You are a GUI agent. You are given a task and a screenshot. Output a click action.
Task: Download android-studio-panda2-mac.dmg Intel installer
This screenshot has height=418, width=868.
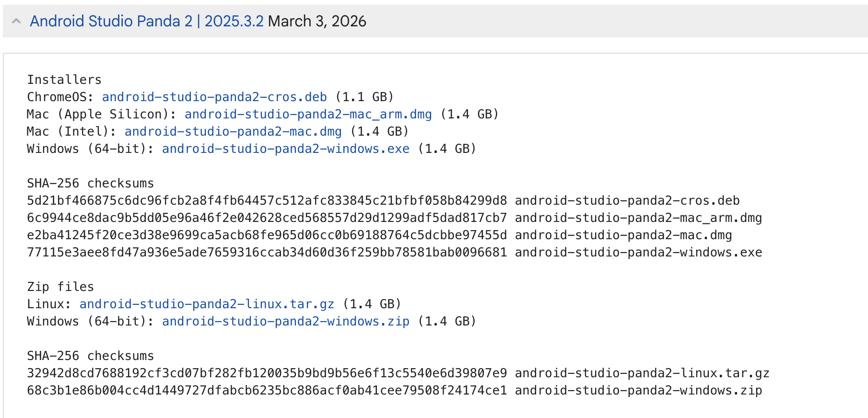(x=233, y=131)
